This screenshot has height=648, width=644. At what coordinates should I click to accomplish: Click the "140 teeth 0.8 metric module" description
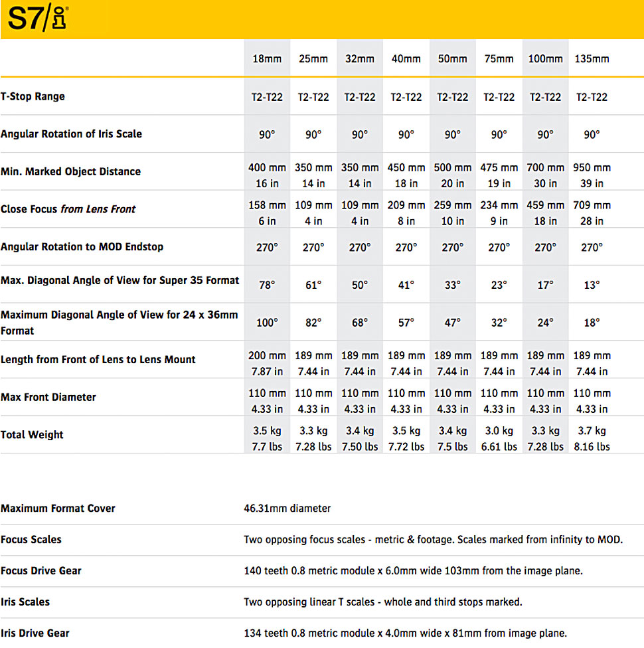(x=413, y=571)
